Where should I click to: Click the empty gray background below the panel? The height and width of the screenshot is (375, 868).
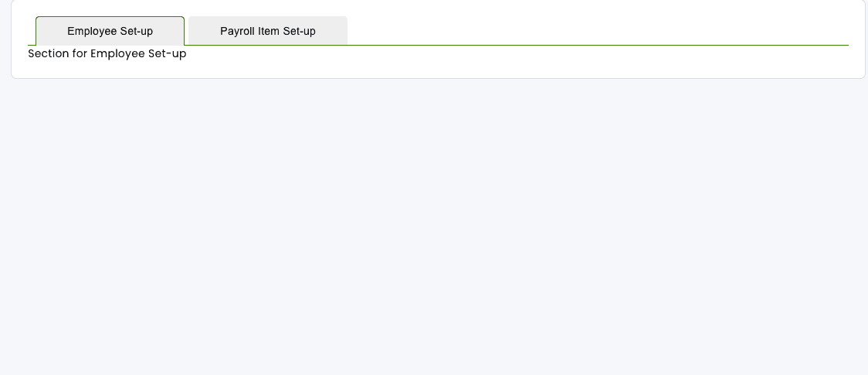pyautogui.click(x=432, y=232)
